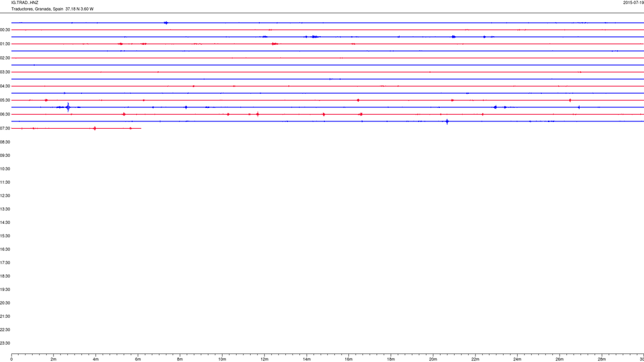
Task: Select the 02:30 time label
Action: (x=5, y=58)
